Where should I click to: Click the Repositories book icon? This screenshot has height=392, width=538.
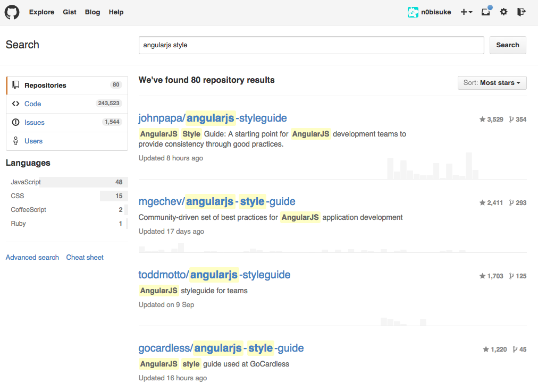click(x=16, y=84)
